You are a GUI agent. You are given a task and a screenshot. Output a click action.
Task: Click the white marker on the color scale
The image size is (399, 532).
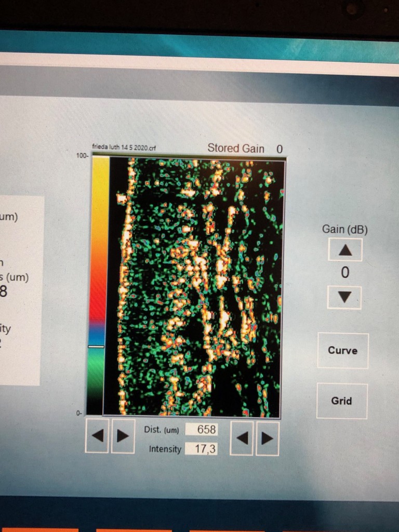tap(96, 346)
